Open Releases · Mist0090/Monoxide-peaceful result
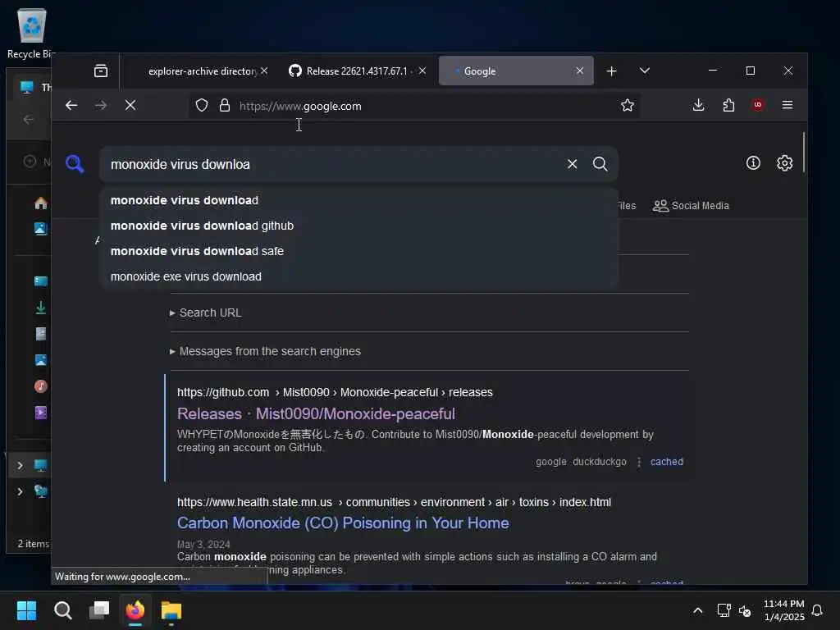The width and height of the screenshot is (840, 630). point(316,414)
